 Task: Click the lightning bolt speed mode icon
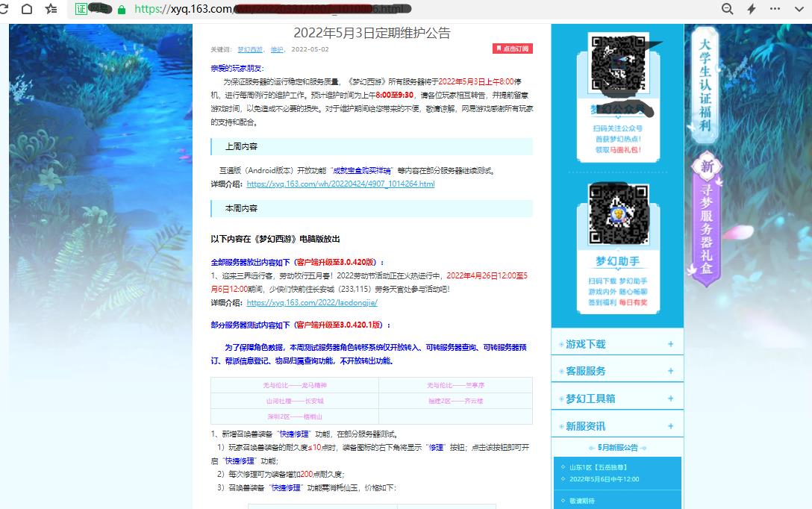tap(752, 9)
